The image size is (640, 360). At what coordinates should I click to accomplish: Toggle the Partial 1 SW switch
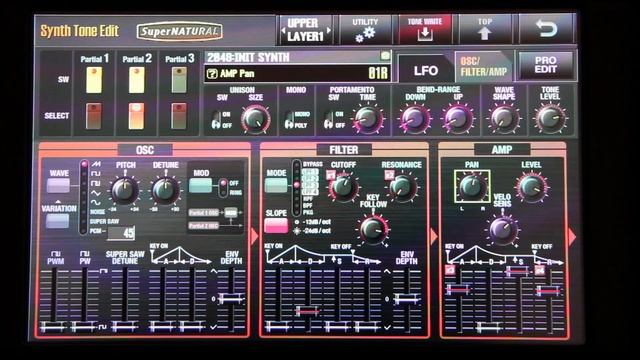94,80
